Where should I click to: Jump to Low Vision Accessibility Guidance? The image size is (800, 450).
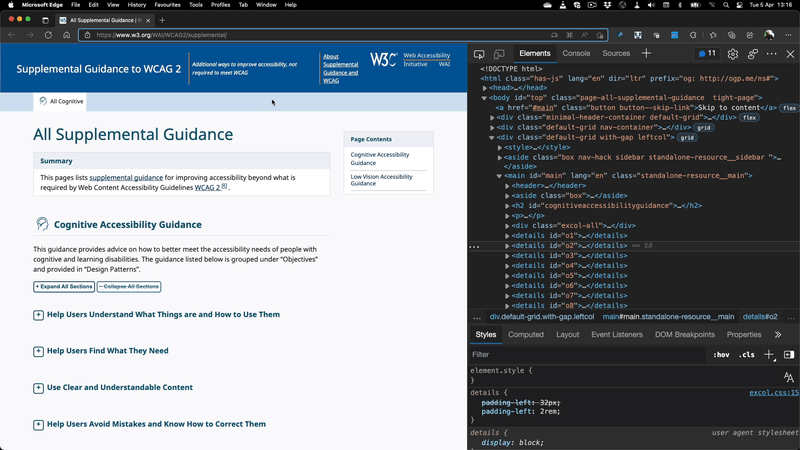coord(381,180)
